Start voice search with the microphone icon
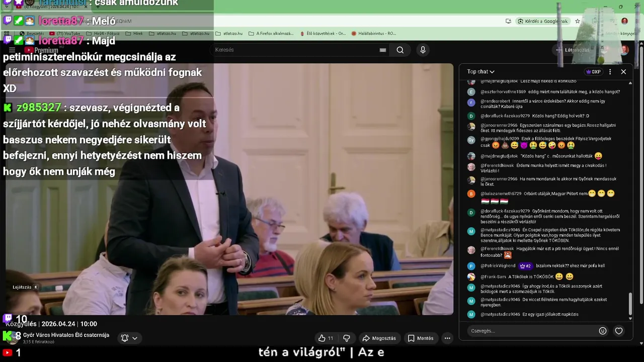Screen dimensions: 644x362 423,50
